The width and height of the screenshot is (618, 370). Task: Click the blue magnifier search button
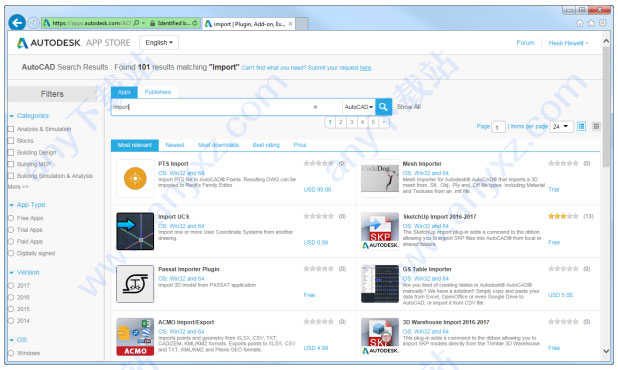coord(383,107)
